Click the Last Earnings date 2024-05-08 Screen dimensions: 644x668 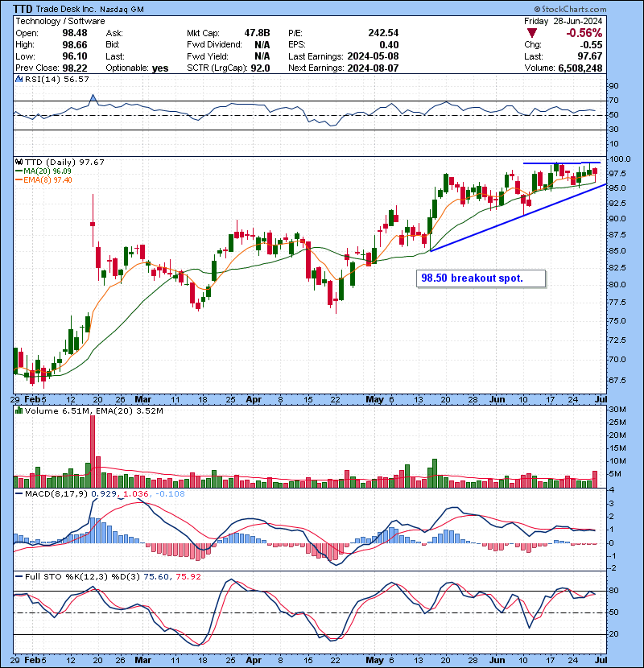point(373,56)
